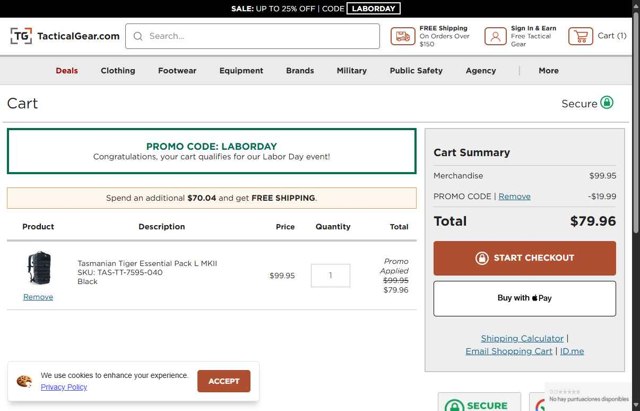
Task: Open the Privacy Policy link
Action: tap(64, 387)
